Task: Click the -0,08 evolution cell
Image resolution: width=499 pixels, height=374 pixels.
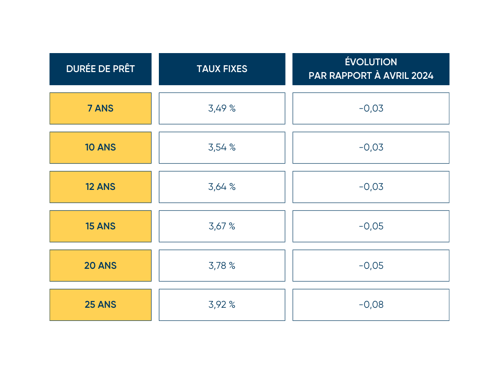Action: [x=371, y=305]
